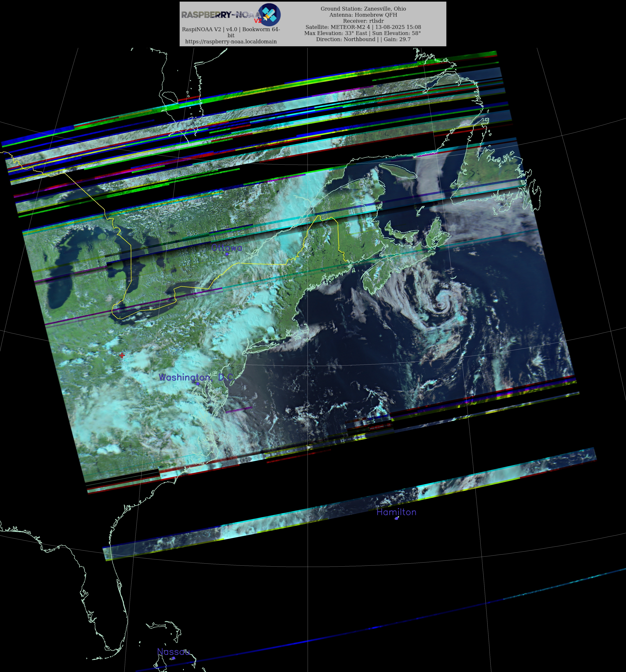This screenshot has height=672, width=626.
Task: Click the Nassau map label
Action: [x=173, y=652]
